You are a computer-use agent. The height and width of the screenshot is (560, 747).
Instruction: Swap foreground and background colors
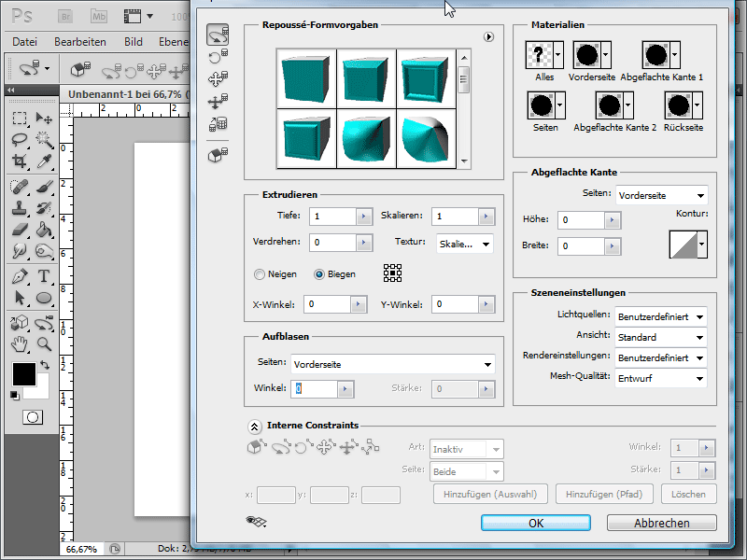(x=45, y=365)
